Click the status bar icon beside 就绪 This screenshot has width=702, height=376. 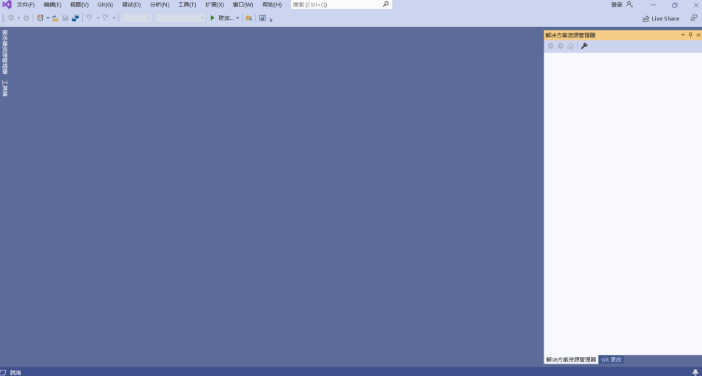3,372
